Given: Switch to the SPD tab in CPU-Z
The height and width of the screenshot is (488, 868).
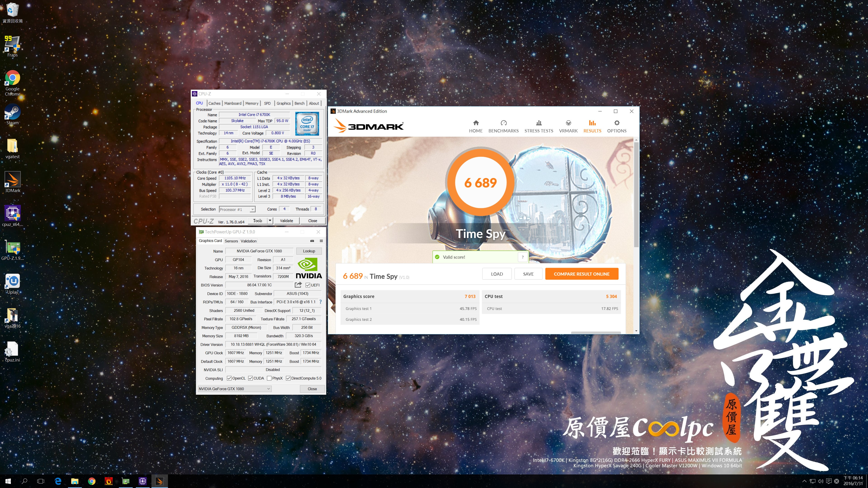Looking at the screenshot, I should (267, 103).
